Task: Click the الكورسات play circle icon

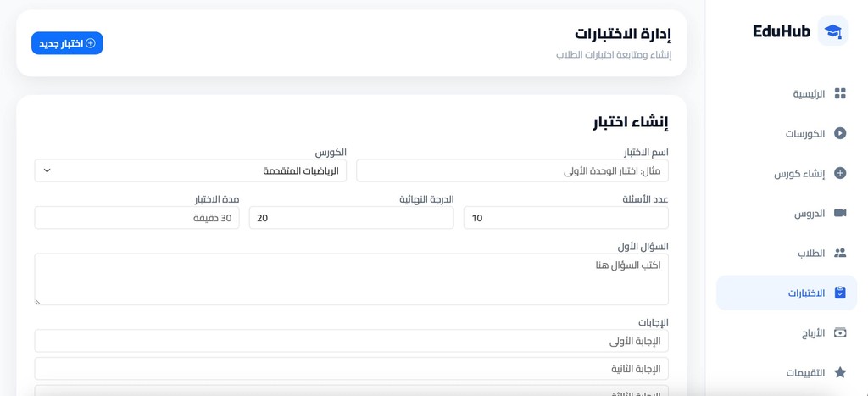Action: coord(840,133)
